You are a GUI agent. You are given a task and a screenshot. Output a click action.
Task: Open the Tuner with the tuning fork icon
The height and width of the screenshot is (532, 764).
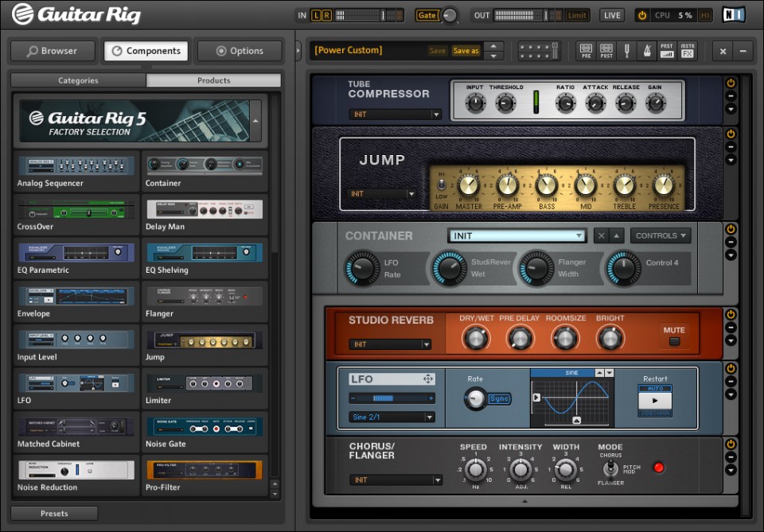627,51
